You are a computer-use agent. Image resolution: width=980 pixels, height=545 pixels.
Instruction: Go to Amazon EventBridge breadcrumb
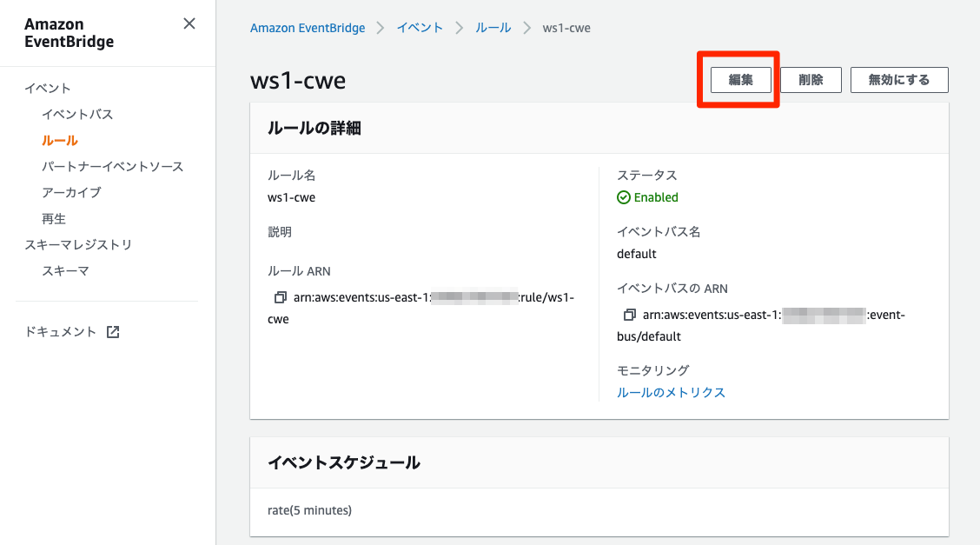(x=308, y=28)
